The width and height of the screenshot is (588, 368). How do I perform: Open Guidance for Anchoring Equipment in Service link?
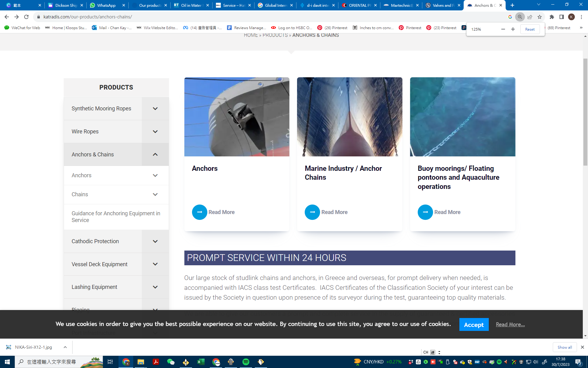tap(116, 217)
